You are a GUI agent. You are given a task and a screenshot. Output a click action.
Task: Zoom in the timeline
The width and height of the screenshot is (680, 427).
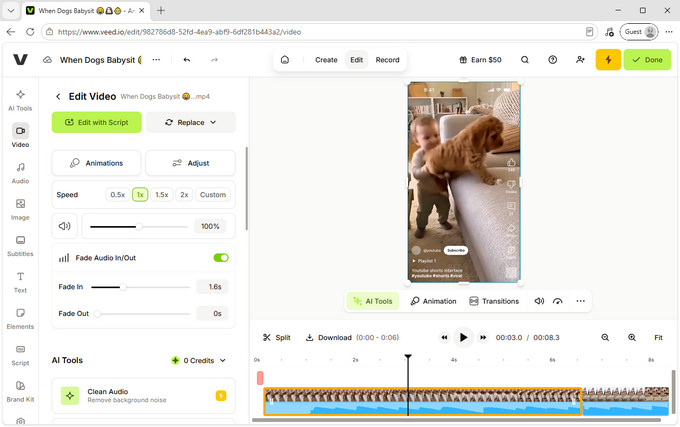point(632,337)
